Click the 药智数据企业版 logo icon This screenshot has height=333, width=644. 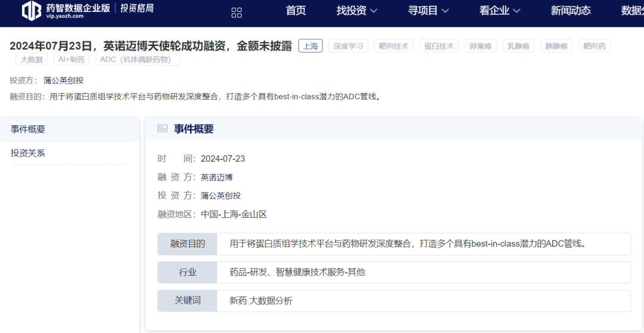point(32,11)
